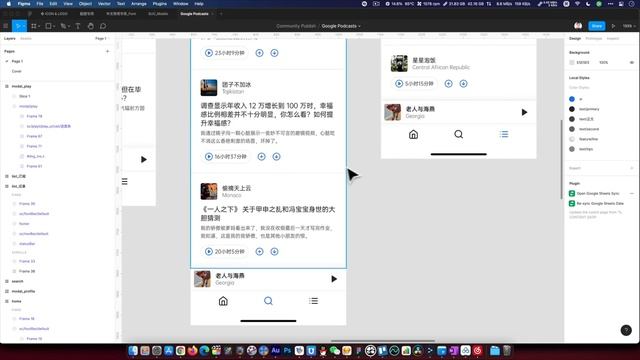640x360 pixels.
Task: Click download icon beside 20小时5分钟
Action: point(274,252)
